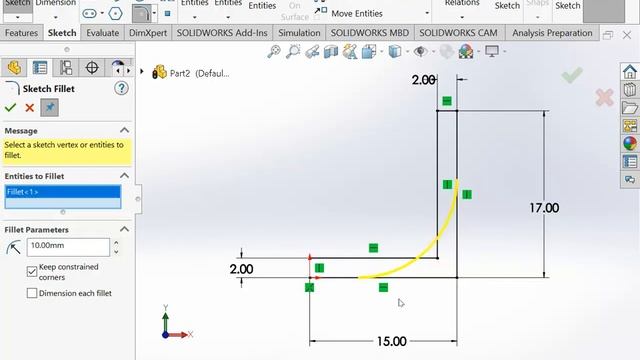640x360 pixels.
Task: Open the File Explorer task pane folder icon
Action: (630, 108)
